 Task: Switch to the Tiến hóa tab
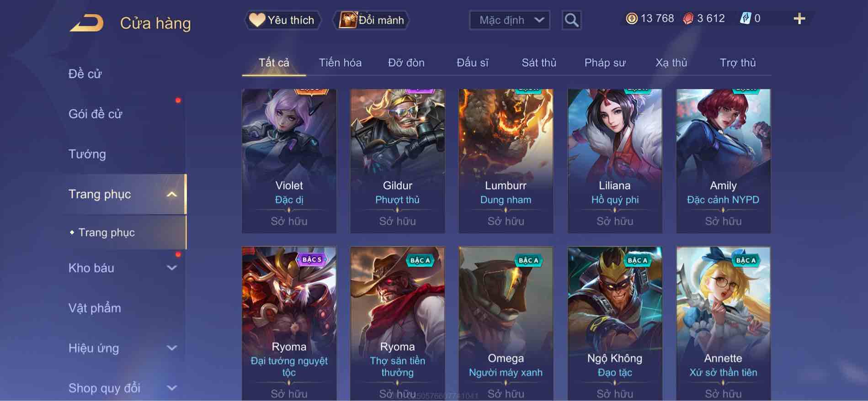coord(340,63)
